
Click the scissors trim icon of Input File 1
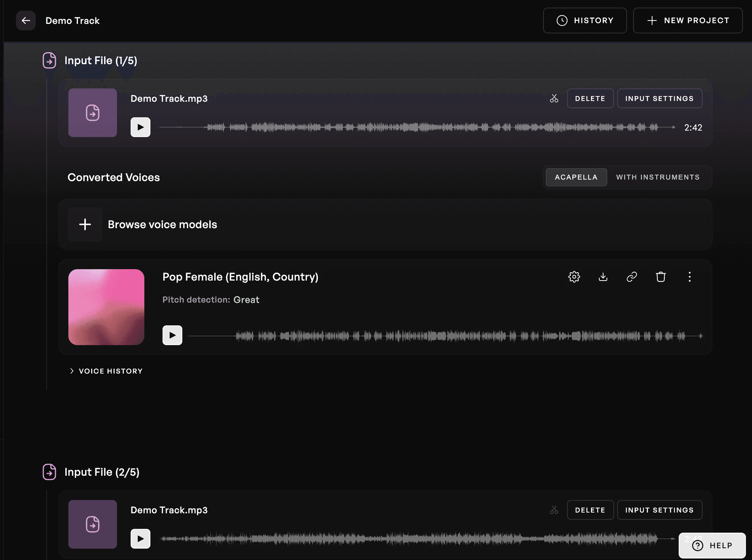[554, 99]
